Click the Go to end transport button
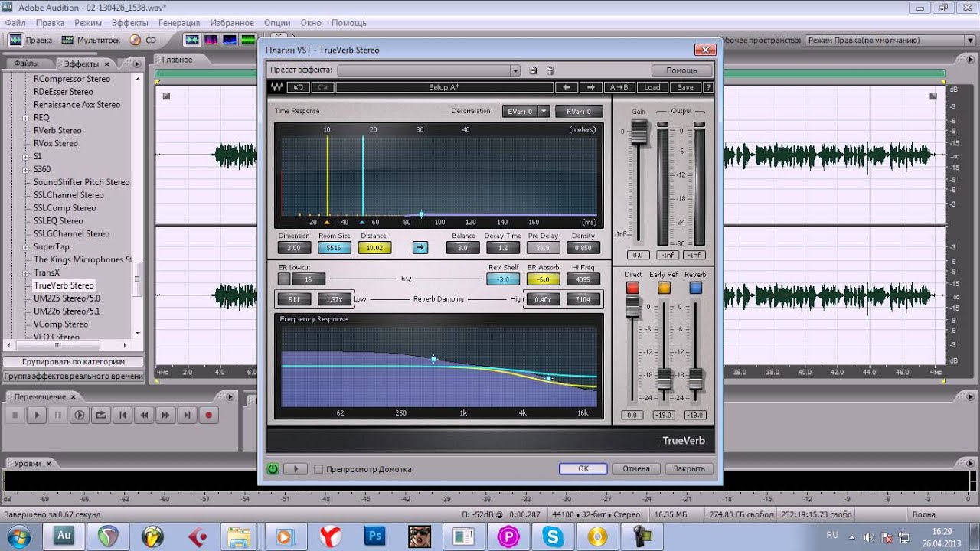The width and height of the screenshot is (980, 551). [186, 416]
